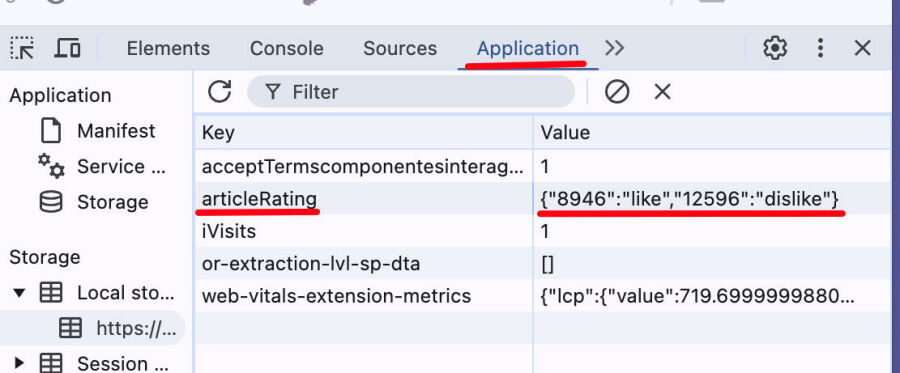900x373 pixels.
Task: Click the https origin table icon
Action: 71,328
